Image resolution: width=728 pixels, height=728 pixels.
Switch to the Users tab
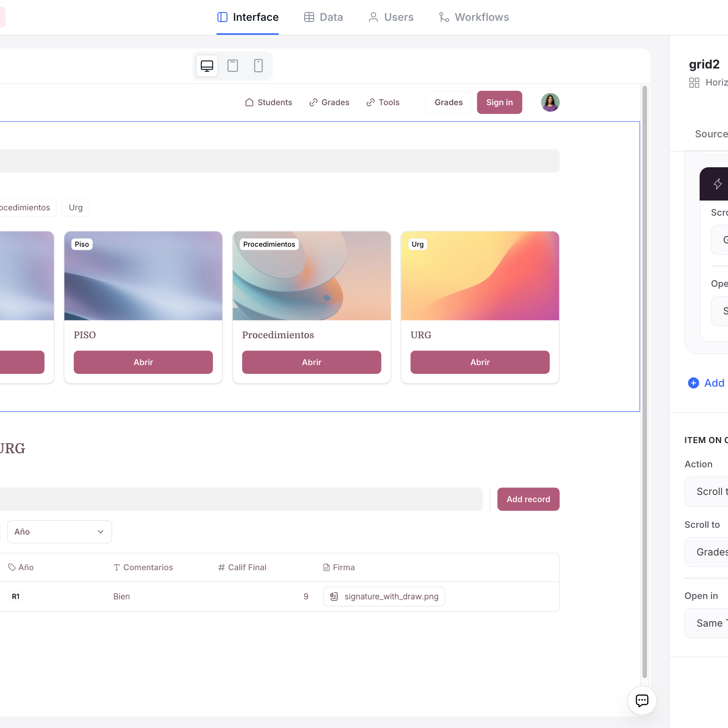coord(391,17)
